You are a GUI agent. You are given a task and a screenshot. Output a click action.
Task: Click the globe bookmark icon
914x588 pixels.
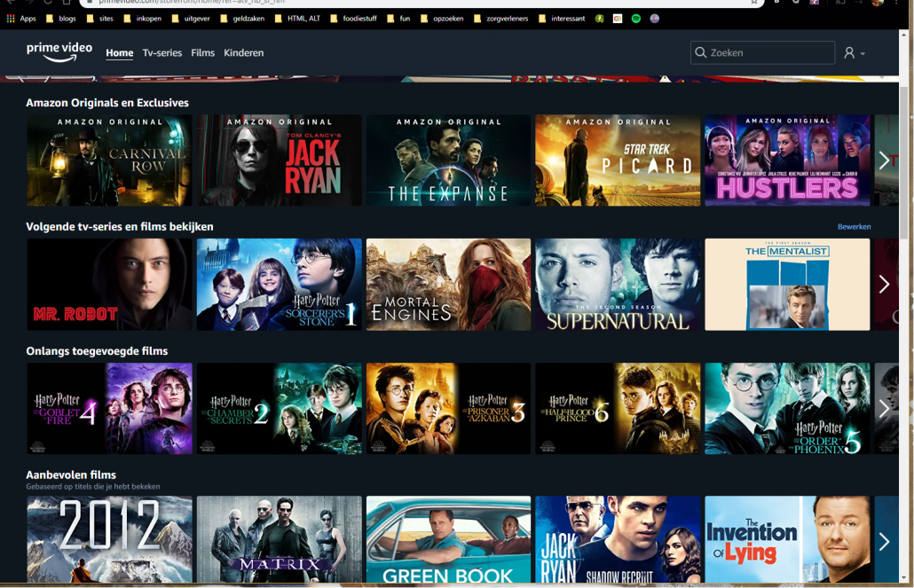click(655, 19)
